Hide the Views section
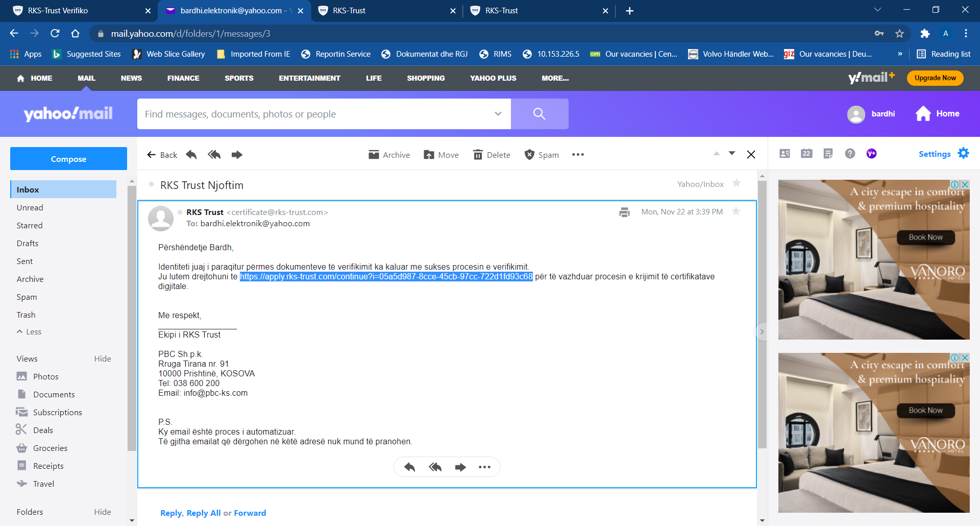980x526 pixels. point(103,358)
